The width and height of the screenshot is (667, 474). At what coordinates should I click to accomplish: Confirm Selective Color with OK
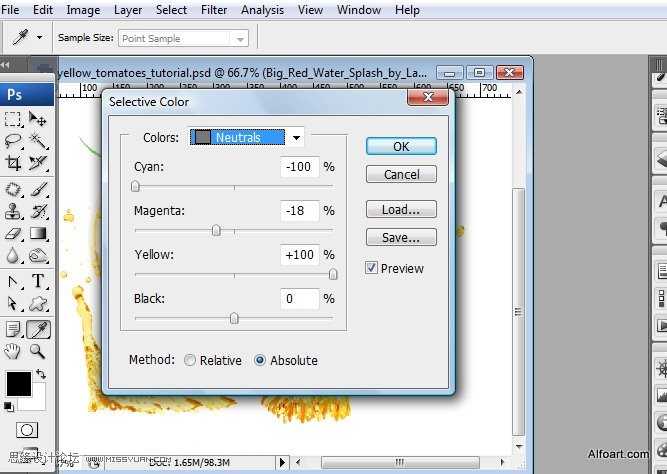click(x=401, y=146)
